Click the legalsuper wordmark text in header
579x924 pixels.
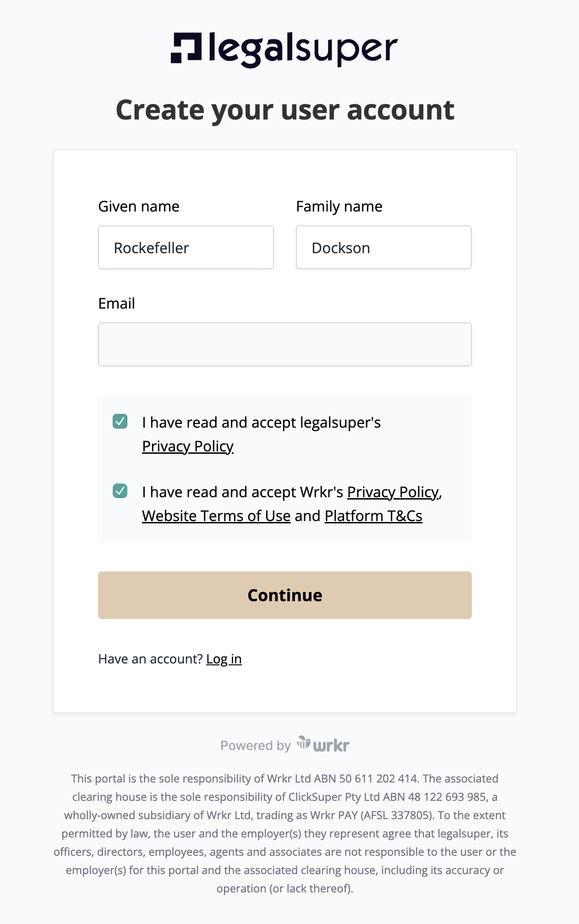(x=303, y=50)
